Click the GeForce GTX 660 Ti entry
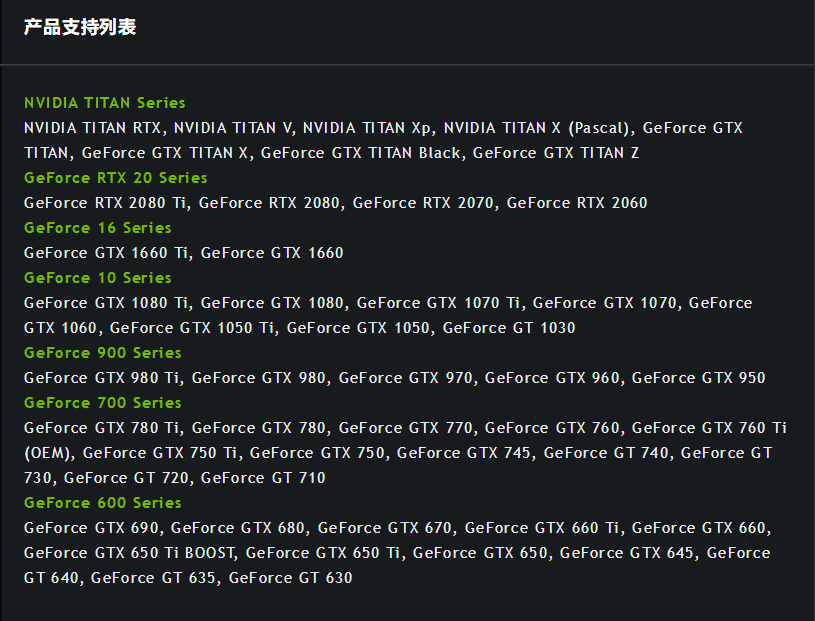The image size is (815, 621). pos(542,527)
